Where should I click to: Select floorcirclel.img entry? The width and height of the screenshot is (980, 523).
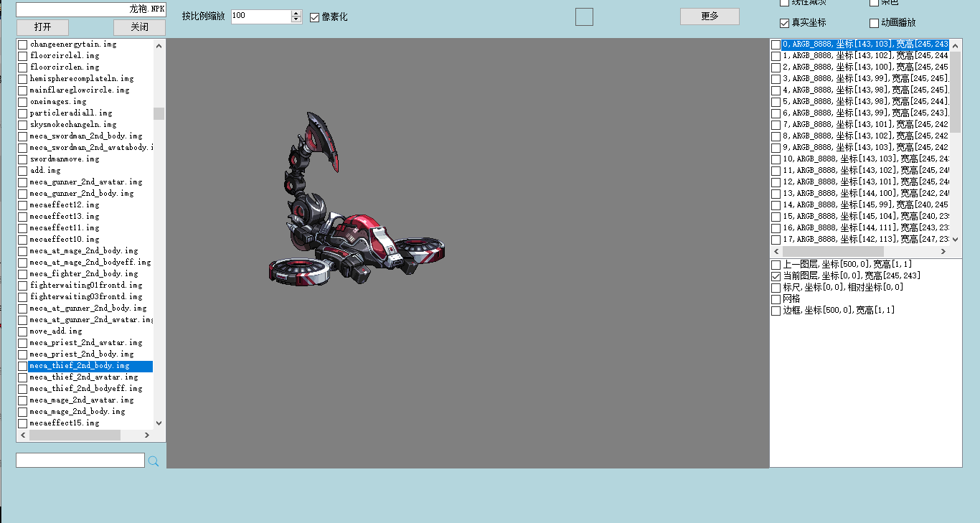tap(65, 56)
